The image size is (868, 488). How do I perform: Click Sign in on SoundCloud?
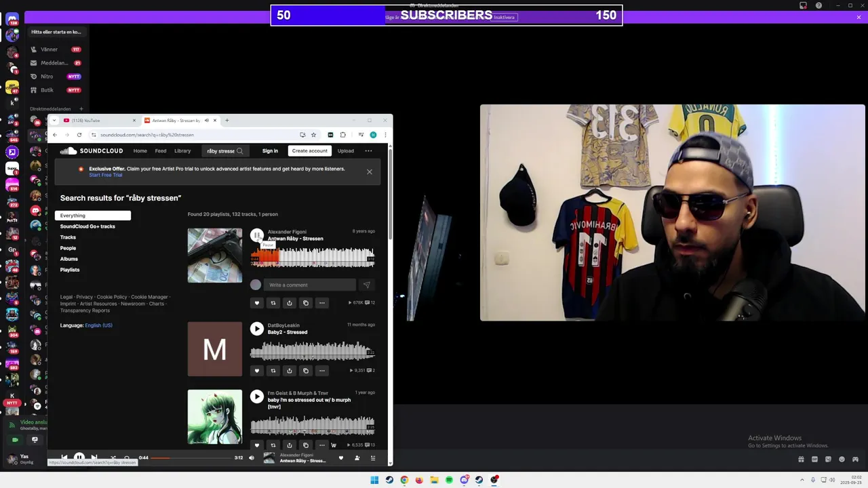[x=270, y=151]
